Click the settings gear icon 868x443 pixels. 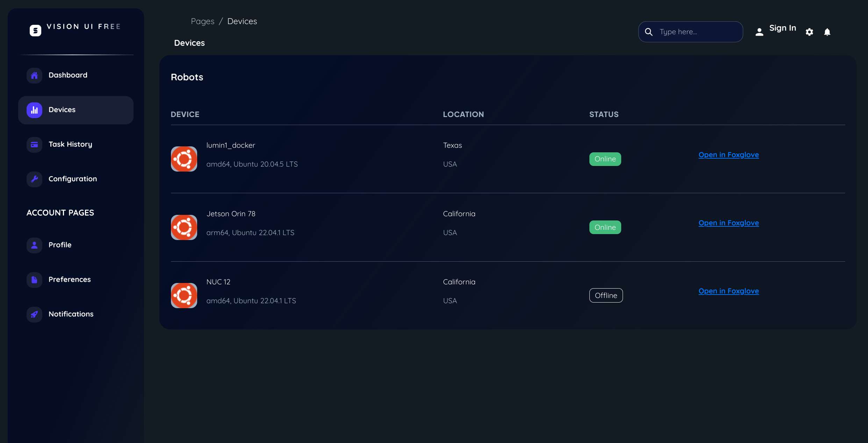tap(809, 32)
